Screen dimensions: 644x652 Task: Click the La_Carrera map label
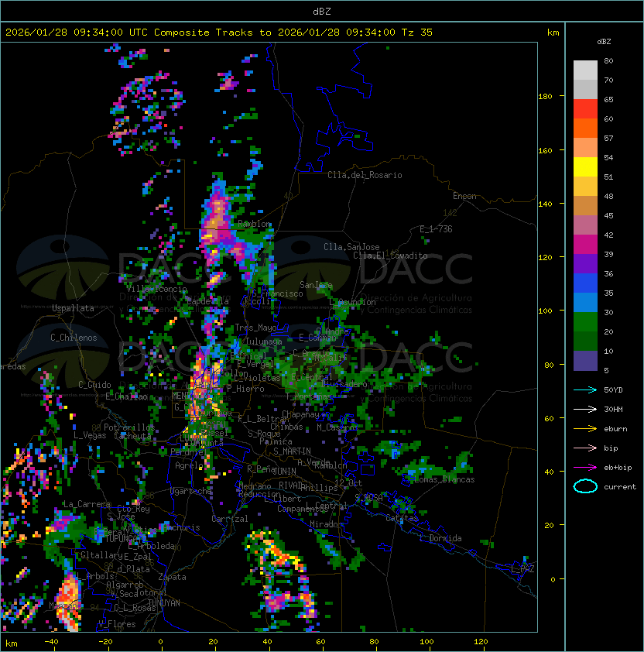pos(87,504)
